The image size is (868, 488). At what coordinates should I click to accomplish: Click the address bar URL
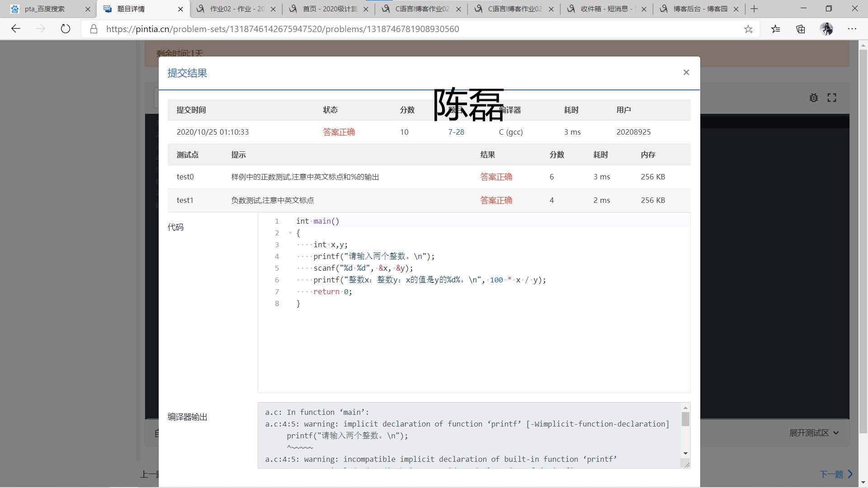(283, 29)
